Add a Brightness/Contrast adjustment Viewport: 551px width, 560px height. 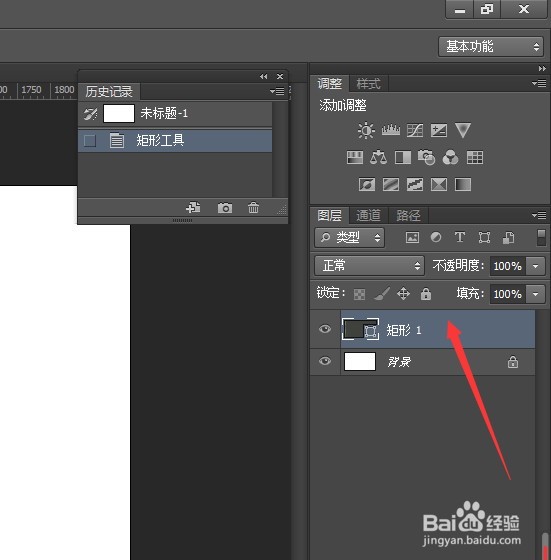366,130
